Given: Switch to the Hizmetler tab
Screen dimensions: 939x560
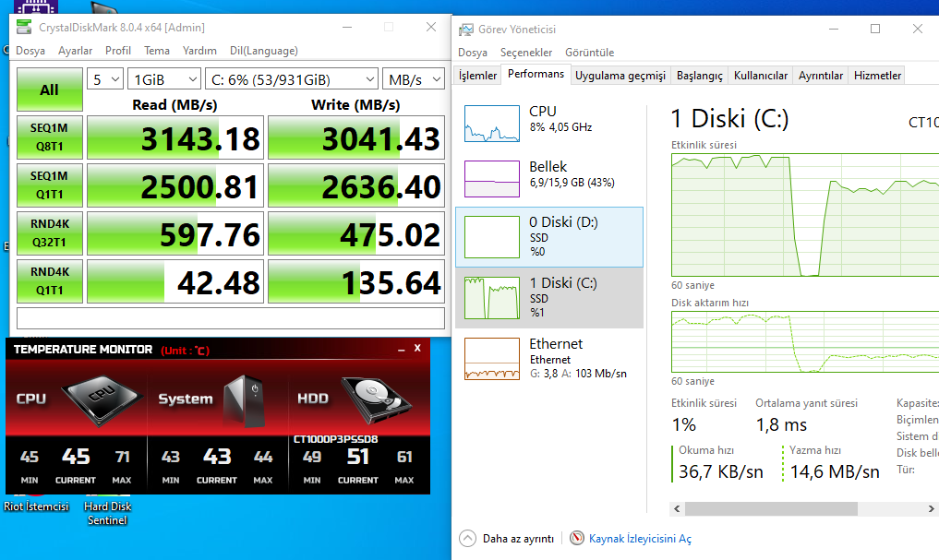Looking at the screenshot, I should tap(877, 76).
